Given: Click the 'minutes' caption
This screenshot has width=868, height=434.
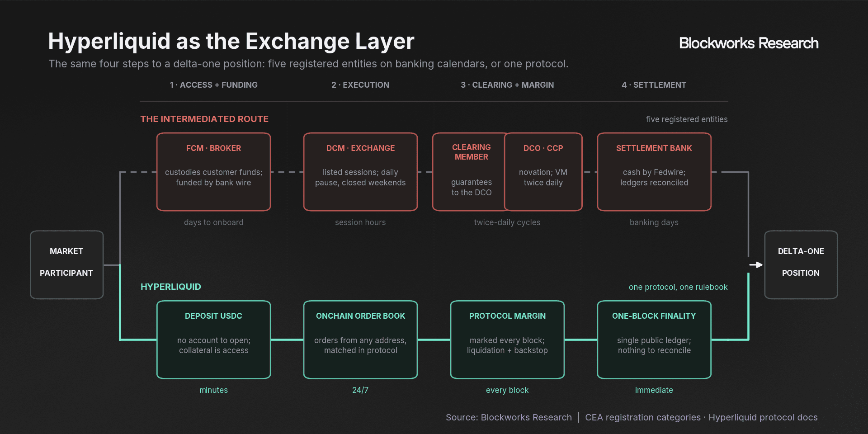Looking at the screenshot, I should tap(213, 390).
